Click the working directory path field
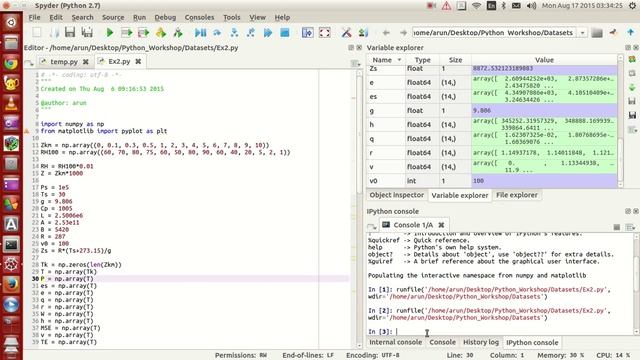640x360 pixels. pos(495,33)
